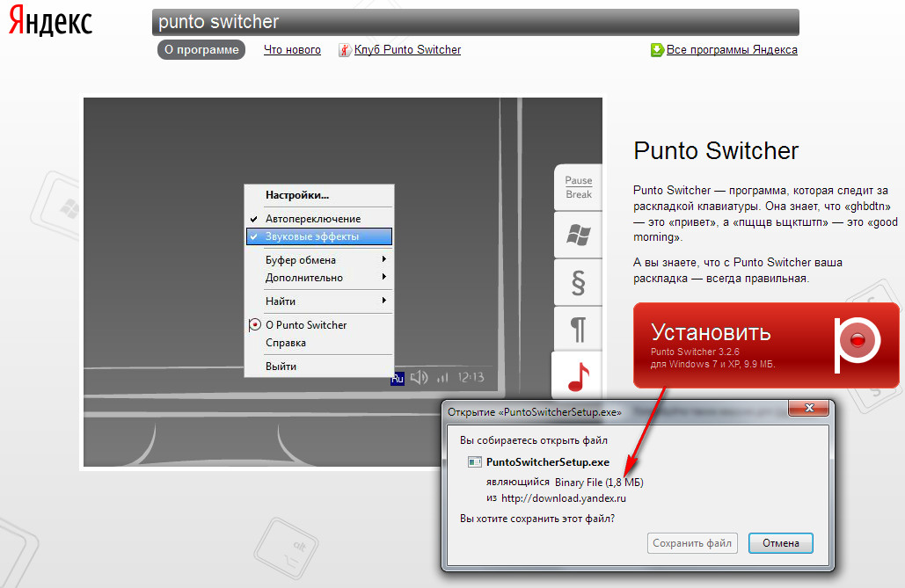Click the Yandex logo

coord(50,21)
